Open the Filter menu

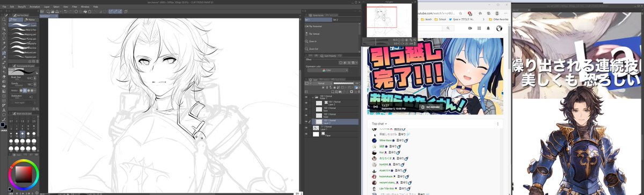point(75,6)
